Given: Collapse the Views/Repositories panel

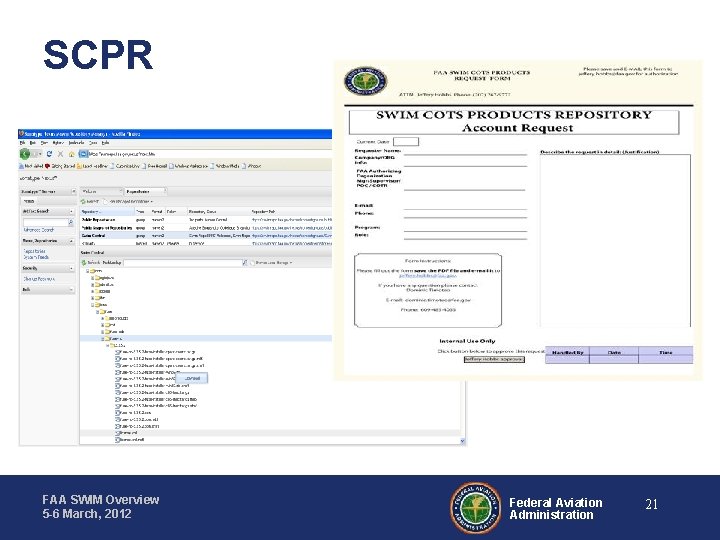Looking at the screenshot, I should [x=71, y=241].
